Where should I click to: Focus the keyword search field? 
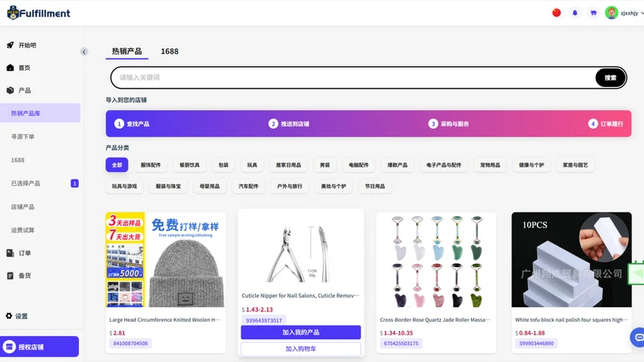(x=353, y=77)
